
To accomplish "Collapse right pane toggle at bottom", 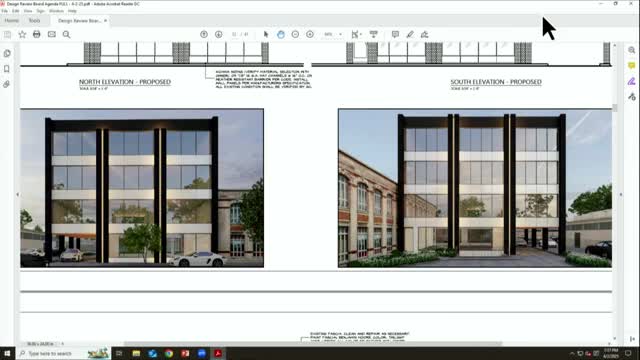I will [632, 339].
